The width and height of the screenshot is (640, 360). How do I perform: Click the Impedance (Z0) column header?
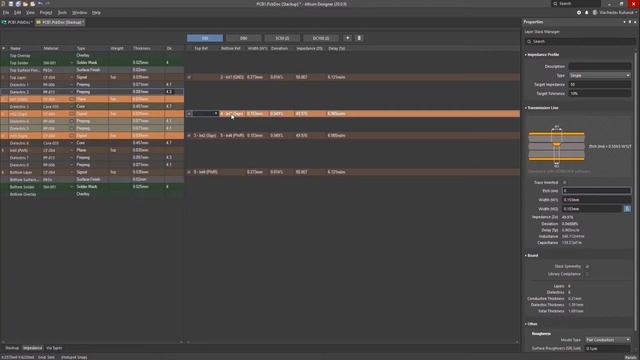[x=309, y=48]
